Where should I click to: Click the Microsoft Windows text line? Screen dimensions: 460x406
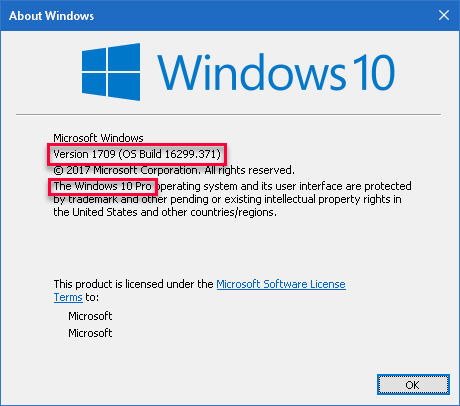pyautogui.click(x=98, y=138)
